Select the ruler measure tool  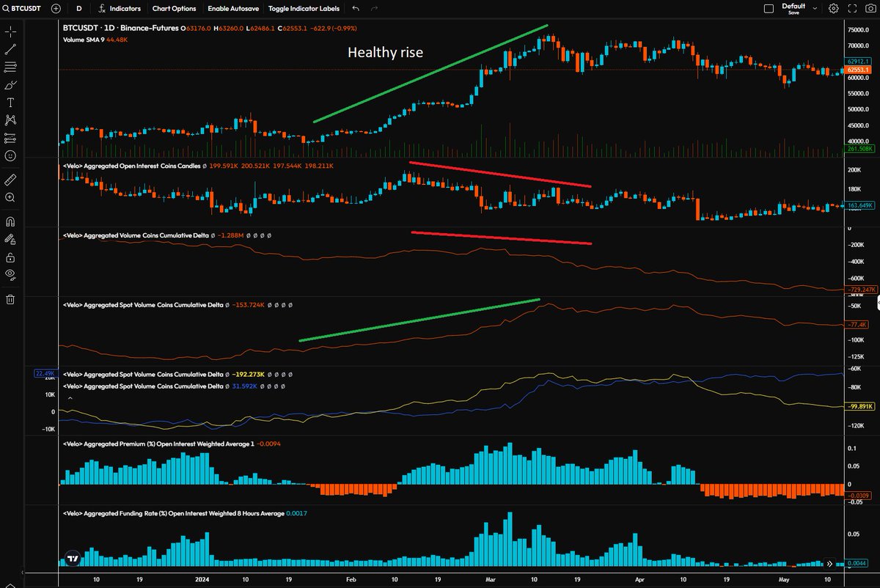coord(10,180)
